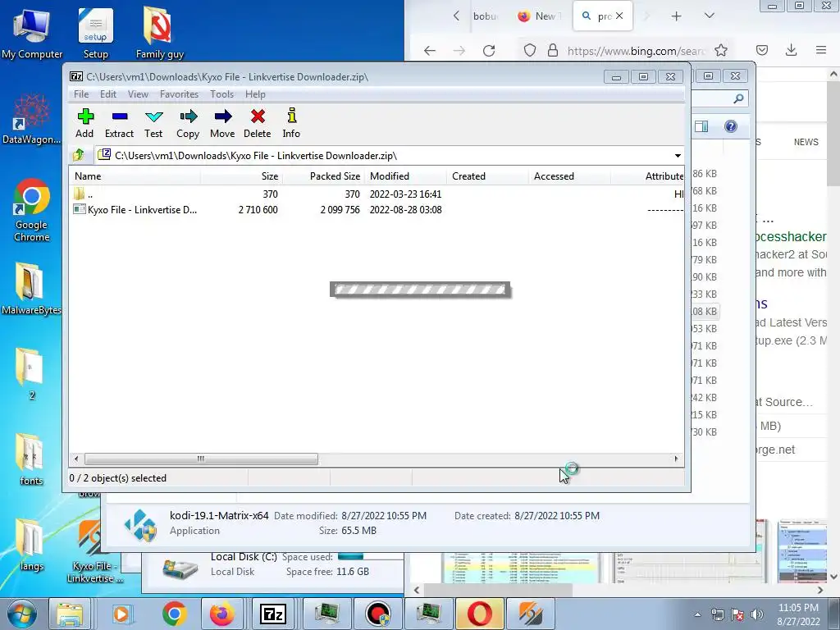Open the NEWS tab on Bing
Screen dimensions: 840x630
pos(806,142)
